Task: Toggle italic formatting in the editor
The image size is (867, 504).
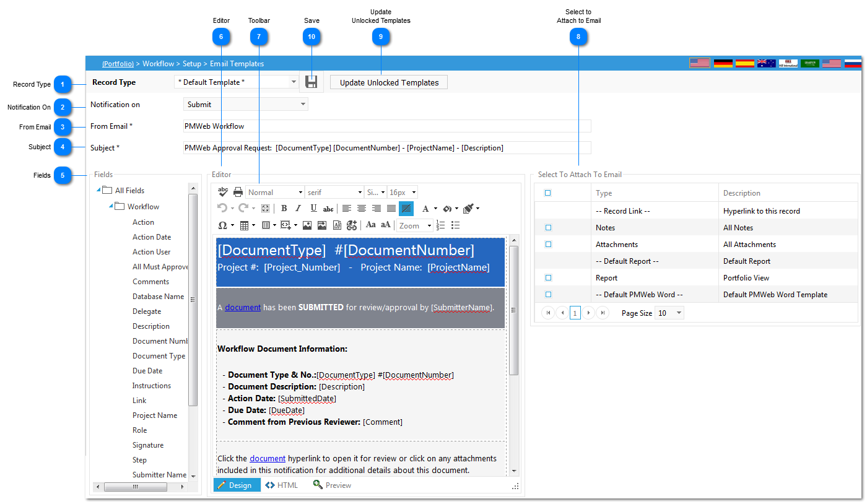Action: coord(298,209)
